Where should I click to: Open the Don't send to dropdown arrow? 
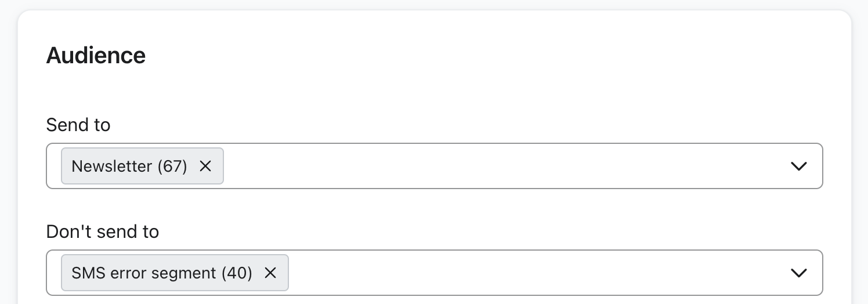[x=799, y=273]
